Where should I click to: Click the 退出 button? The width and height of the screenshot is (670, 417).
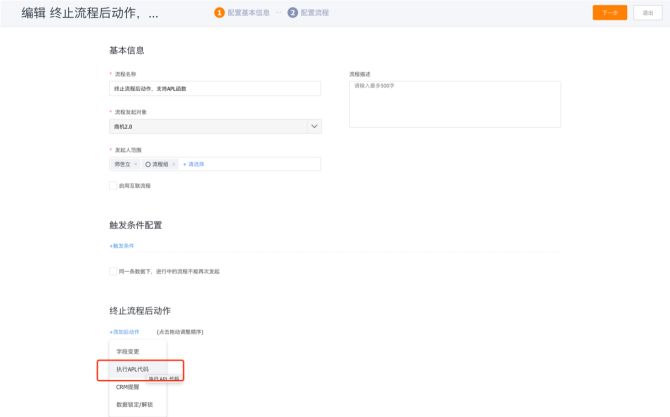[x=647, y=13]
